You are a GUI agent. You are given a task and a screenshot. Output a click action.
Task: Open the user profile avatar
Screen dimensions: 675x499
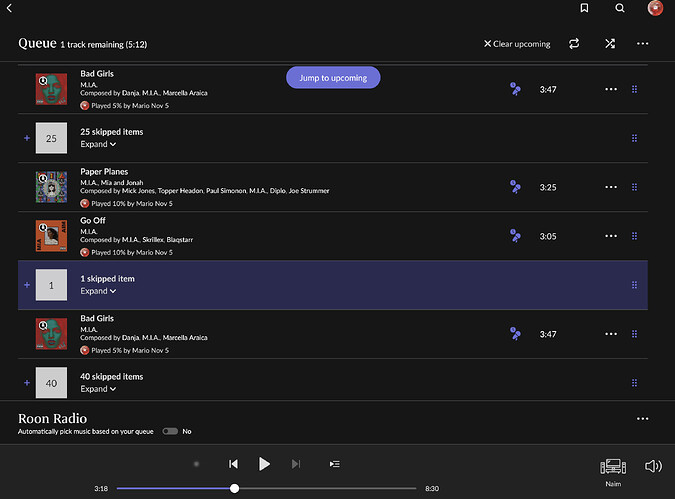pos(655,8)
